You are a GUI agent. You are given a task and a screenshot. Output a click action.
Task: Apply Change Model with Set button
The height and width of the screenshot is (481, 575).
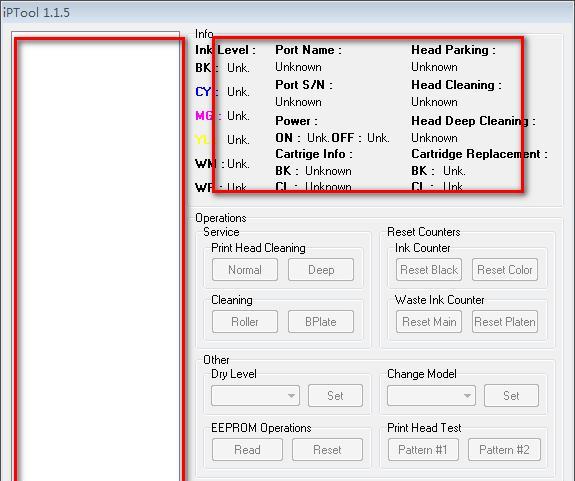[x=511, y=396]
